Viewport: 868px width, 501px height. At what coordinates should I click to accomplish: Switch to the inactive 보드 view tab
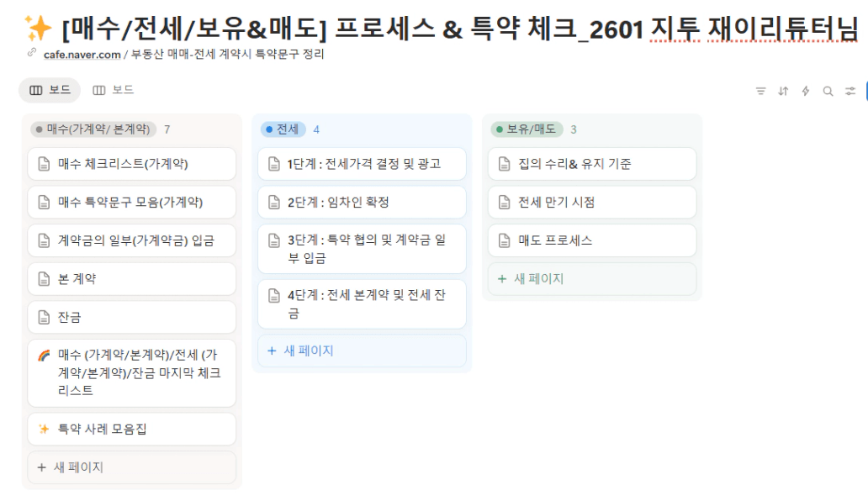(113, 90)
